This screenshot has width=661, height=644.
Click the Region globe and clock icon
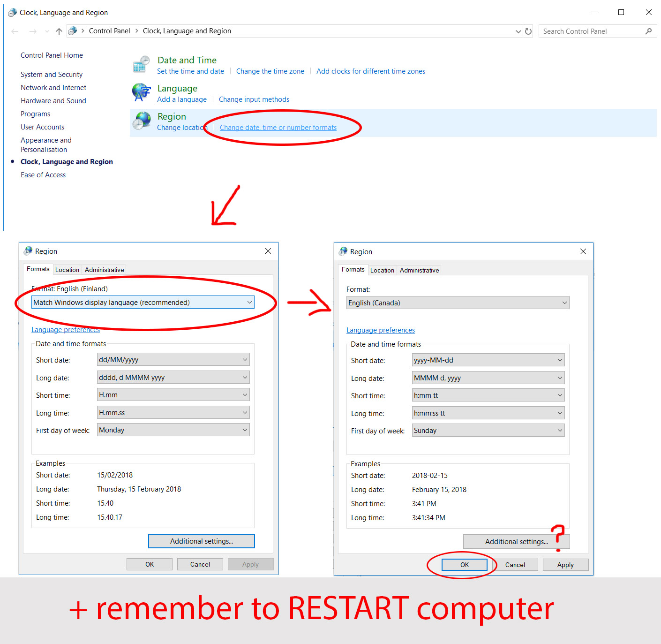pos(141,121)
